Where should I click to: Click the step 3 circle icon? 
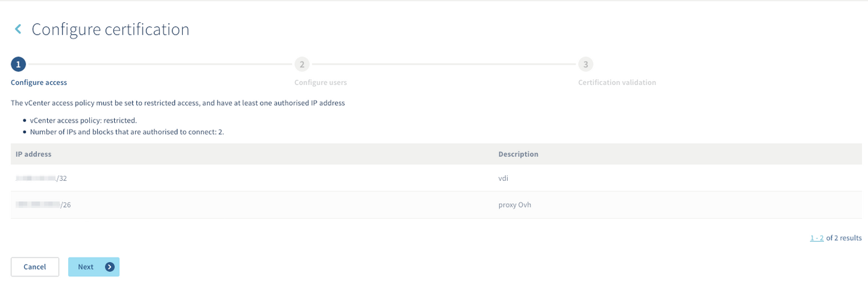tap(585, 64)
